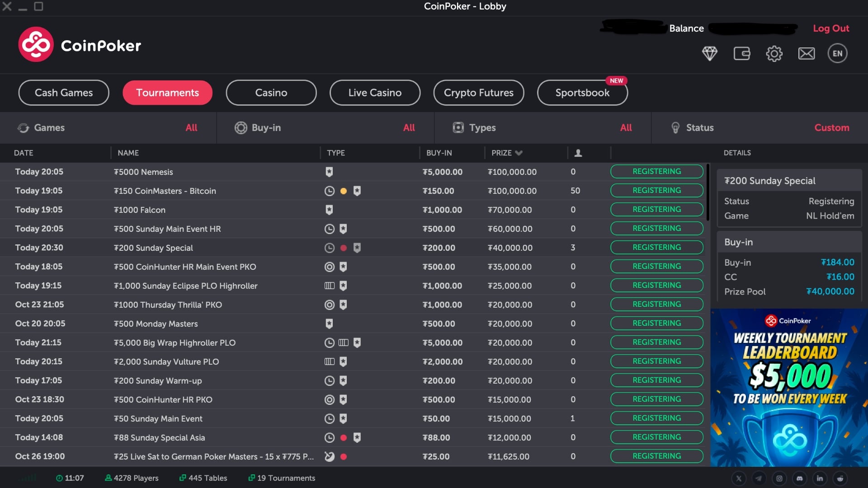This screenshot has width=868, height=488.
Task: Click the red dot icon for Sunday Special Asia
Action: 344,438
